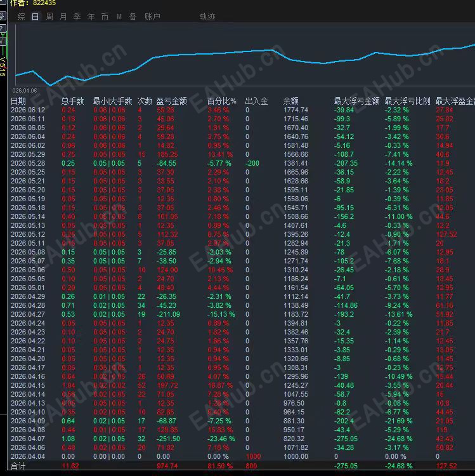Open the 季 quarterly tab
The image size is (475, 476).
[x=77, y=17]
